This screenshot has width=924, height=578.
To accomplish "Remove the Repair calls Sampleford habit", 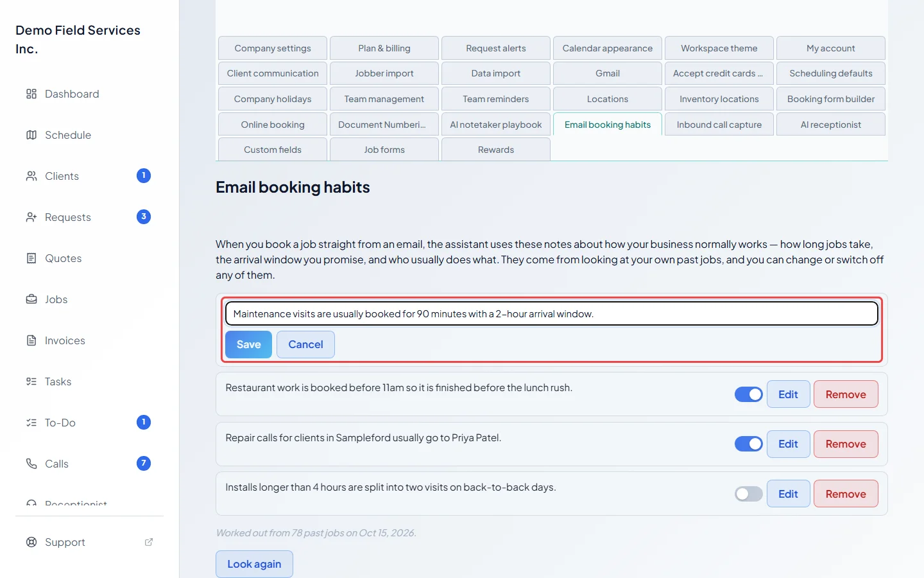I will point(846,444).
